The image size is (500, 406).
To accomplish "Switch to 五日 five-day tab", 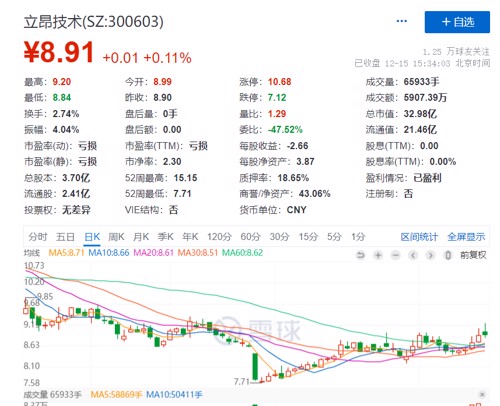I will [65, 237].
